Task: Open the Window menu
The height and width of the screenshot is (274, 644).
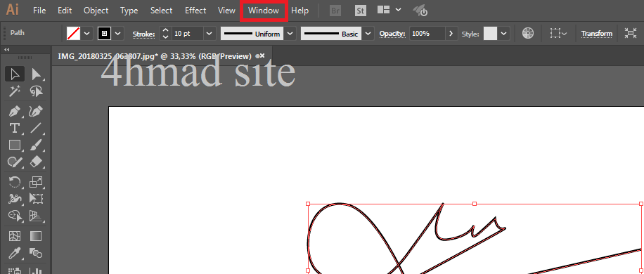Action: click(264, 11)
